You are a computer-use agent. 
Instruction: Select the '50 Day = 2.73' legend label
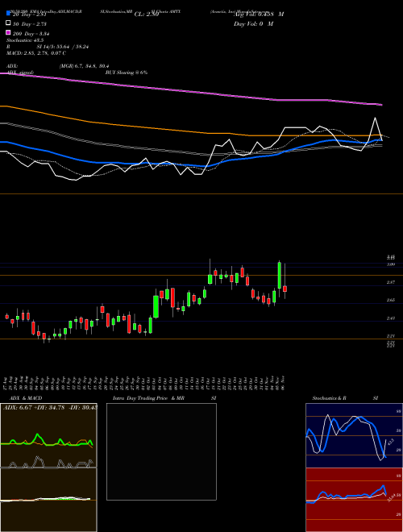coord(29,24)
